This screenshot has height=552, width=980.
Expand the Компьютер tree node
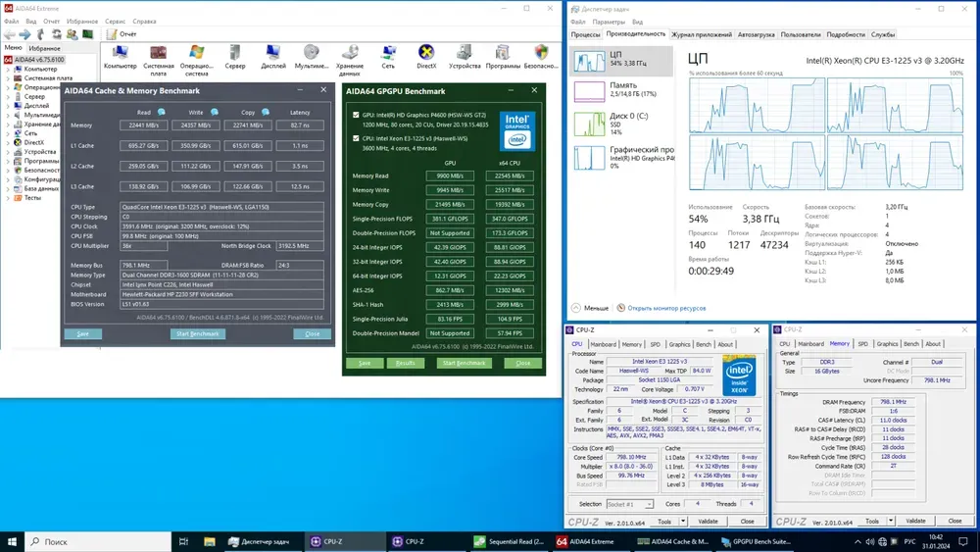[9, 69]
